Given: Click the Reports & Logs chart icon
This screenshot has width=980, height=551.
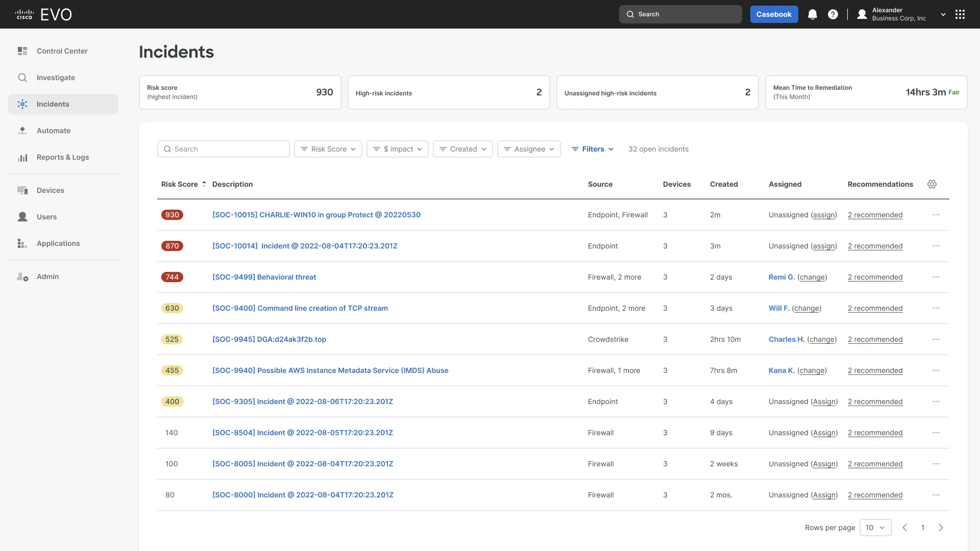Looking at the screenshot, I should (x=22, y=158).
